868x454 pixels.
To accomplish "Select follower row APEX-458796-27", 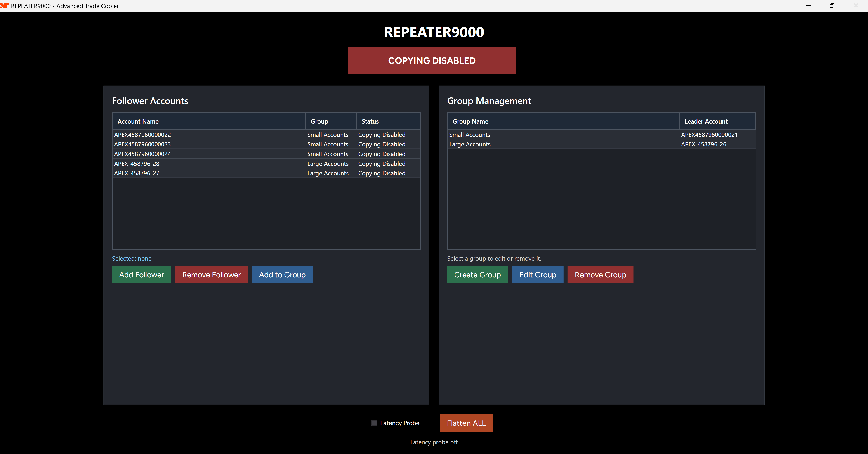I will [266, 173].
